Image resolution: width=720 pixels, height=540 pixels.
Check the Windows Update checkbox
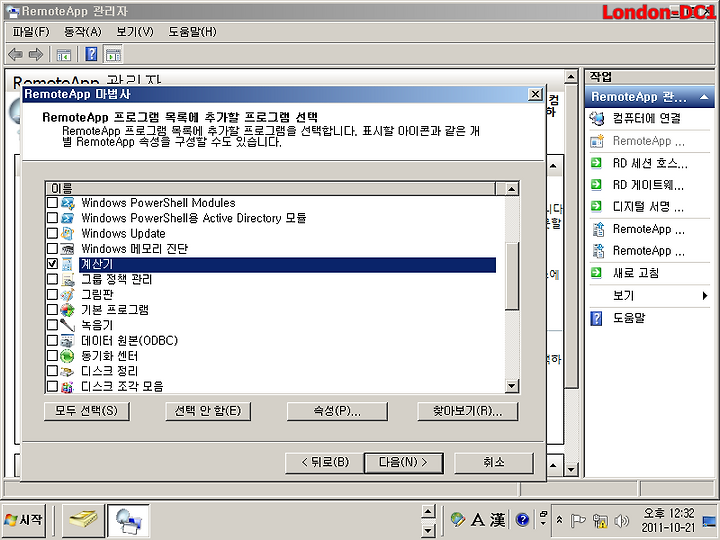coord(52,233)
